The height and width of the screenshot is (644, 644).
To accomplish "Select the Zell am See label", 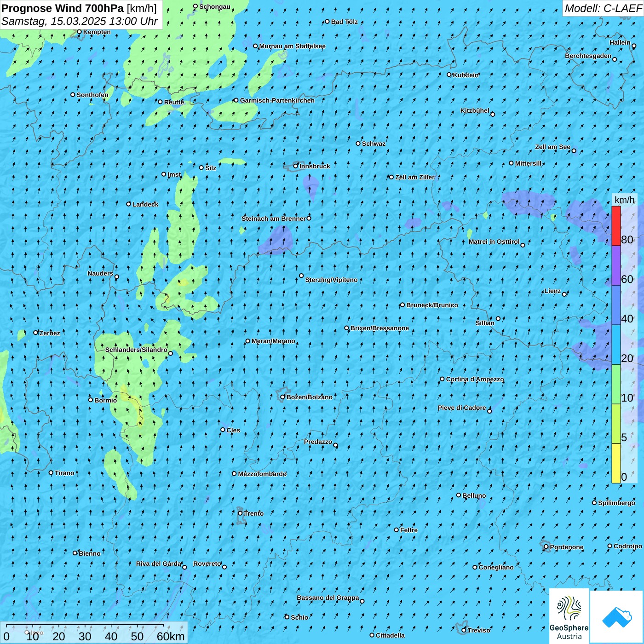I will coord(552,147).
